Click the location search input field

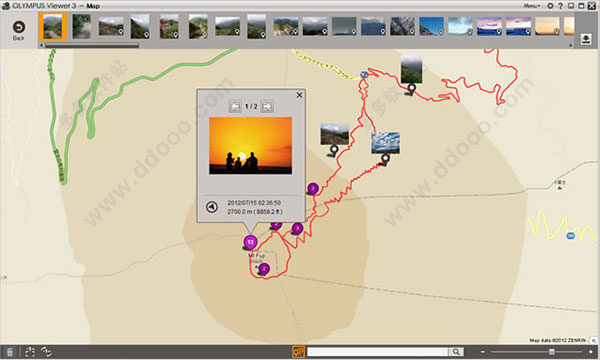377,352
